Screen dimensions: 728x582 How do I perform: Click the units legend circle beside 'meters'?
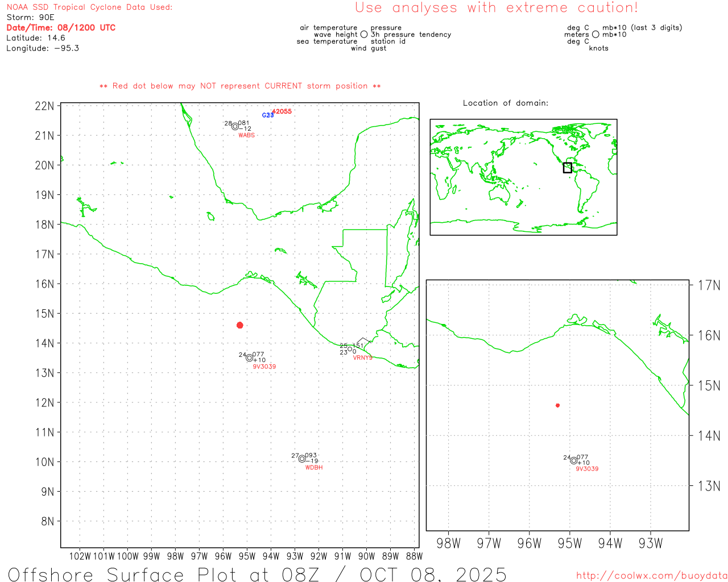[x=595, y=35]
